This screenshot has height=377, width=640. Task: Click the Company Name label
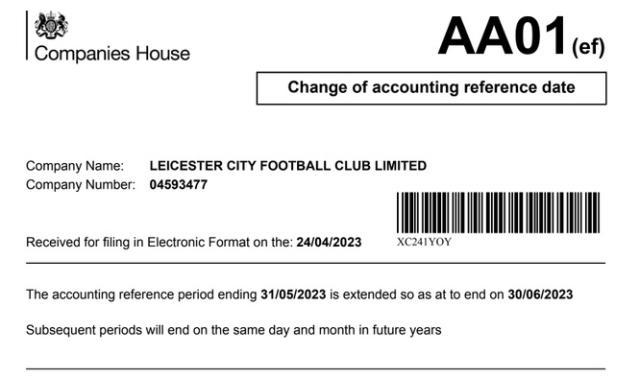coord(75,166)
